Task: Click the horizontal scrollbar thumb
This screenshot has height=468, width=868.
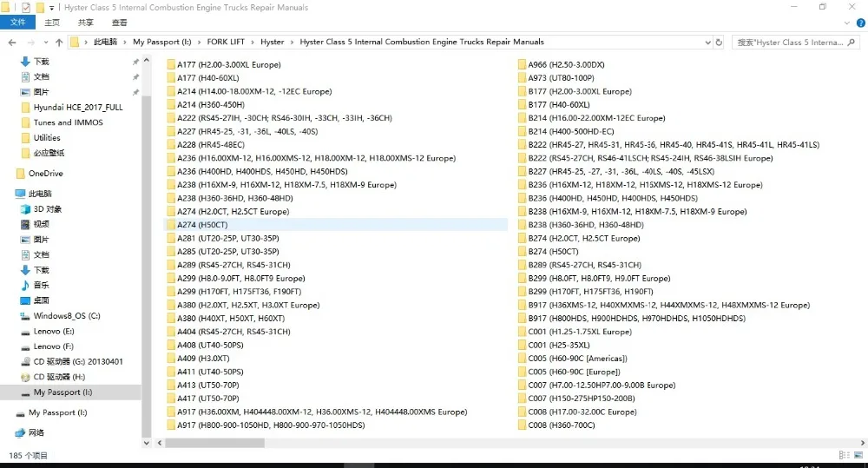Action: tap(214, 443)
